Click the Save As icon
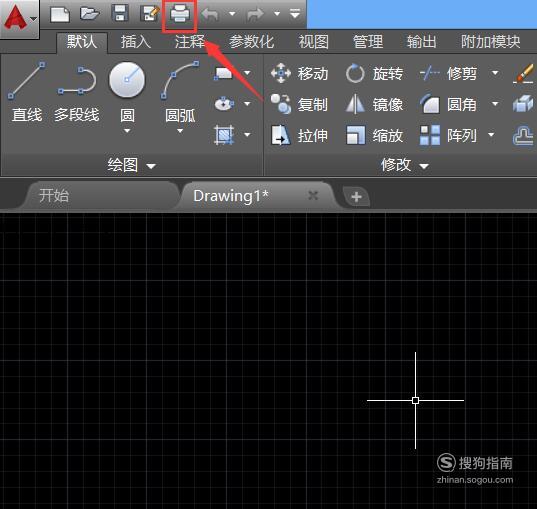This screenshot has height=509, width=537. pos(150,14)
